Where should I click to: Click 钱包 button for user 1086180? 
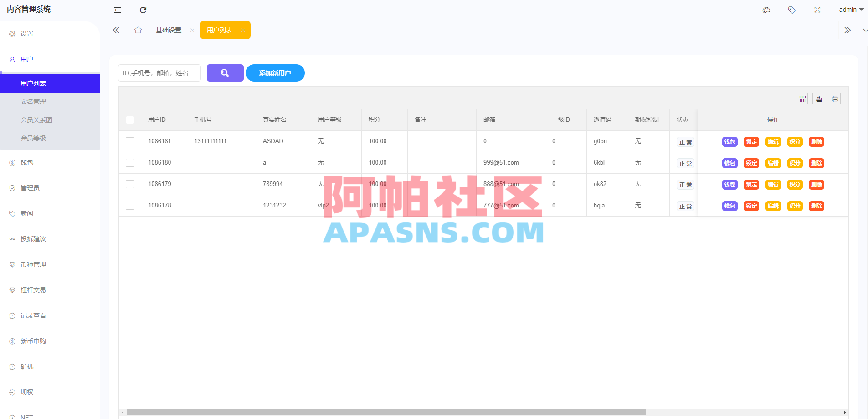click(x=729, y=163)
